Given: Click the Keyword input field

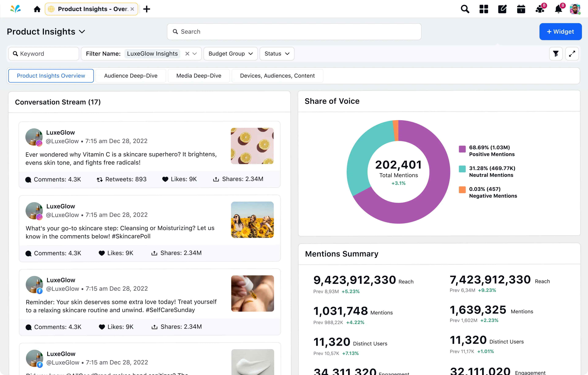Looking at the screenshot, I should click(43, 54).
